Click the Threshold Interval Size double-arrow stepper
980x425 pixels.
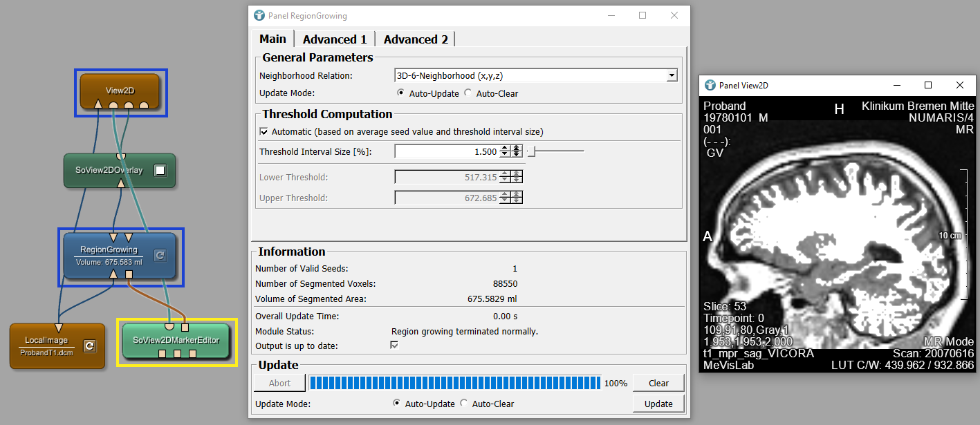[x=516, y=151]
